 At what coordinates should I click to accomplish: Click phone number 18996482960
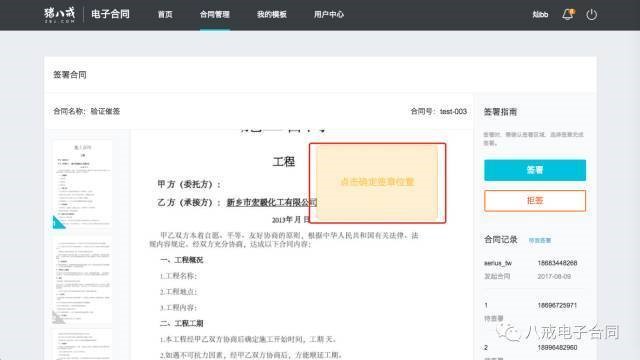(557, 347)
